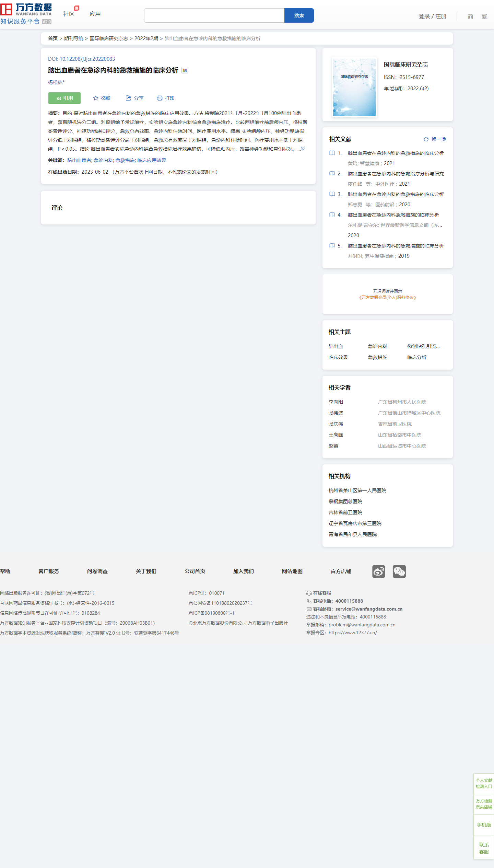Open footer 问卷调查 link
494x868 pixels.
pyautogui.click(x=97, y=571)
